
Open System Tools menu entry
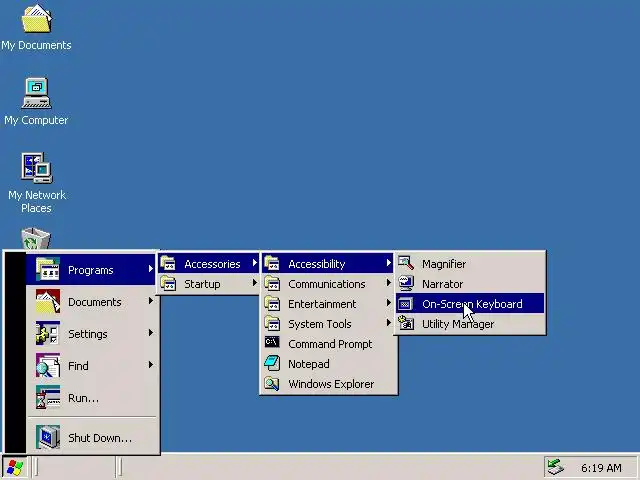click(x=328, y=324)
